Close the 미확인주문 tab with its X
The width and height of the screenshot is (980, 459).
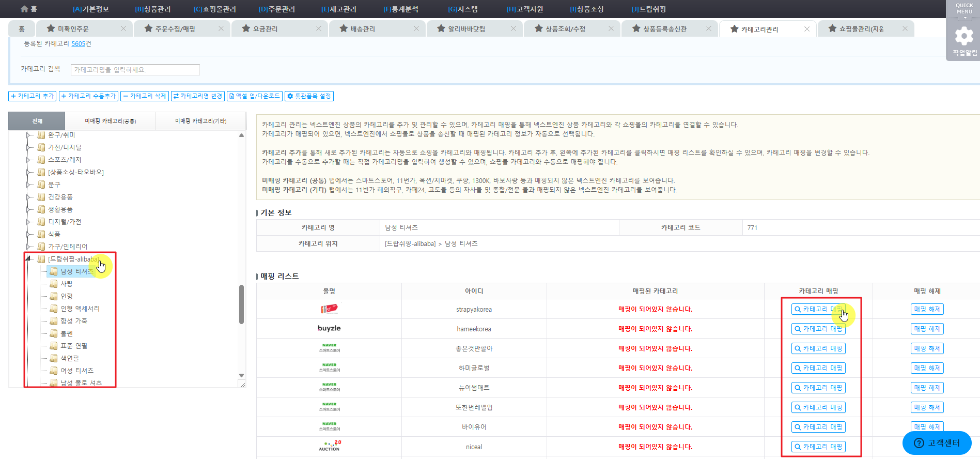pyautogui.click(x=123, y=28)
